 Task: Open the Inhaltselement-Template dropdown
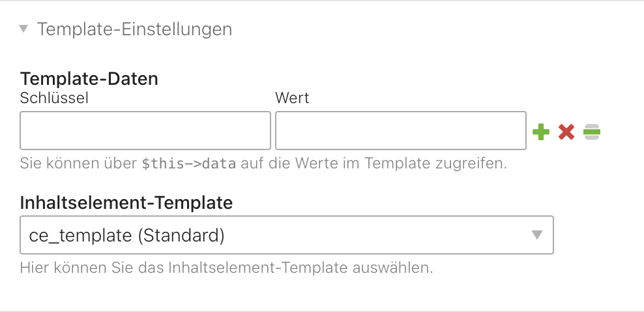pos(287,235)
